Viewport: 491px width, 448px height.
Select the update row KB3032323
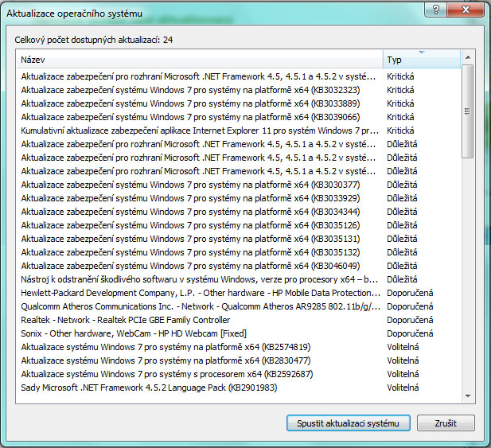pos(239,90)
